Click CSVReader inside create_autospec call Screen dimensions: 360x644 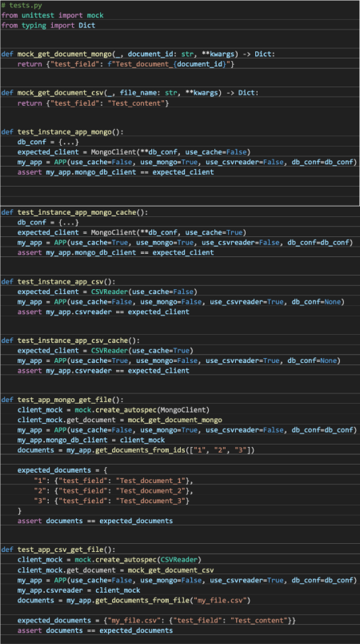point(179,559)
